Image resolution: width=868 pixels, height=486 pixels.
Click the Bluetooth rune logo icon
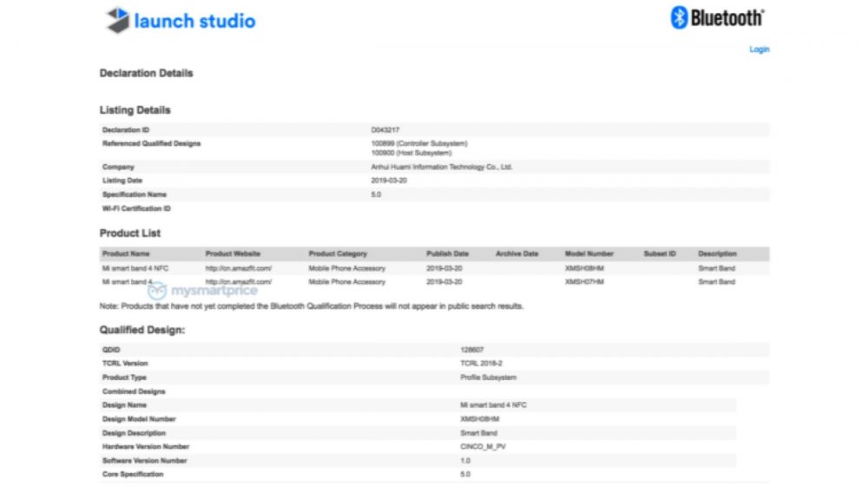coord(679,17)
